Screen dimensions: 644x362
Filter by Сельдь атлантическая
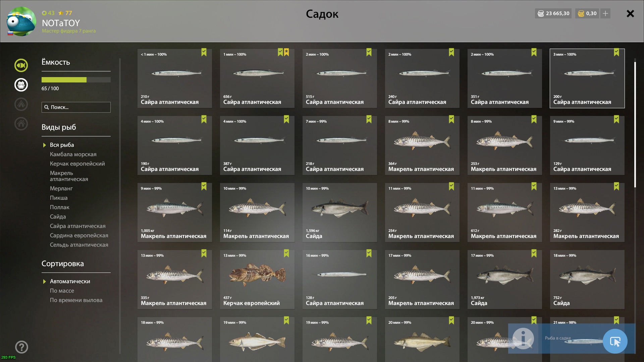click(x=79, y=245)
